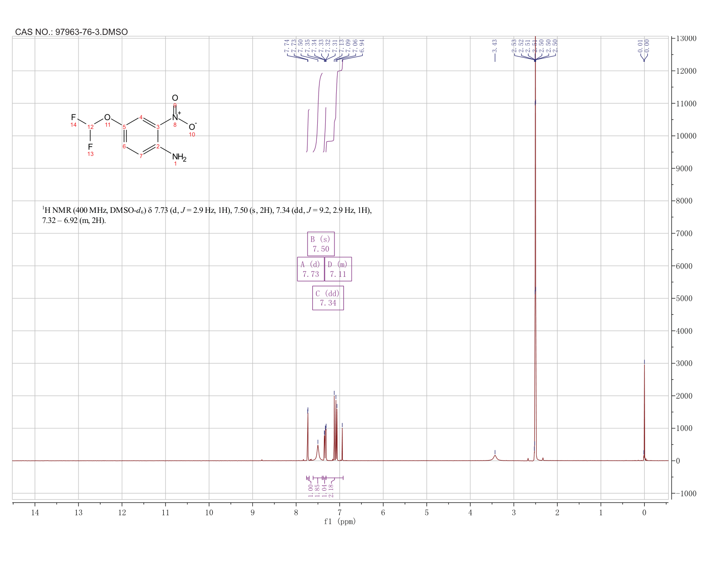Click the x-axis tick label '5'
The width and height of the screenshot is (728, 563).
pos(427,512)
